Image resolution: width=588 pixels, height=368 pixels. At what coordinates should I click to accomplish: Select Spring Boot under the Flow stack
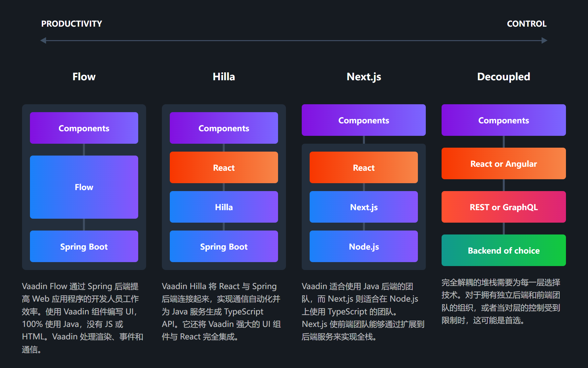tap(84, 246)
